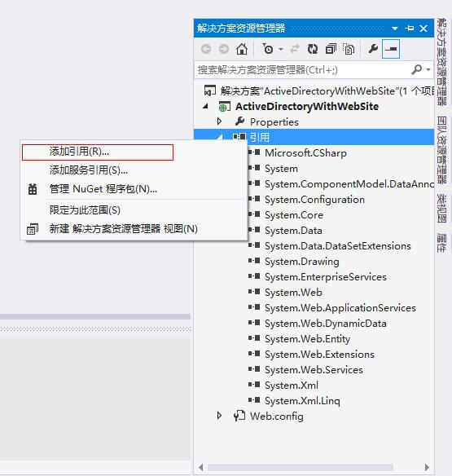Open the window position dropdown in title bar
Viewport: 452px width, 476px height.
[395, 29]
